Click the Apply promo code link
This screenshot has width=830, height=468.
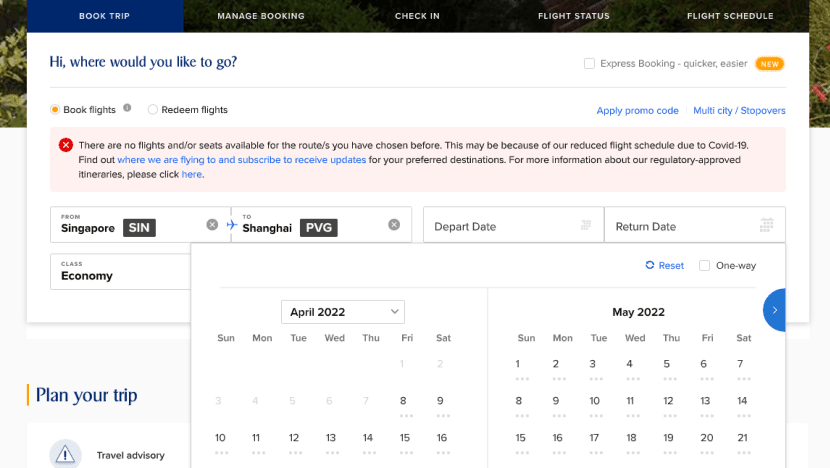pyautogui.click(x=637, y=110)
